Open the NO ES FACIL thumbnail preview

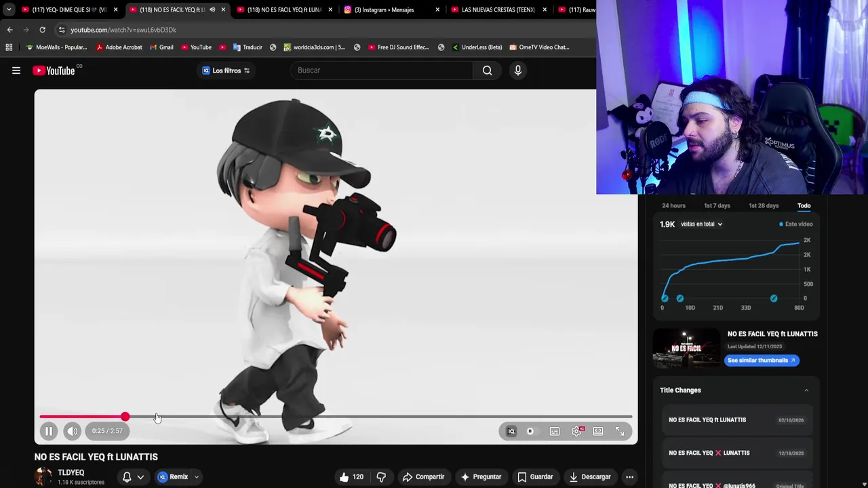tap(686, 348)
